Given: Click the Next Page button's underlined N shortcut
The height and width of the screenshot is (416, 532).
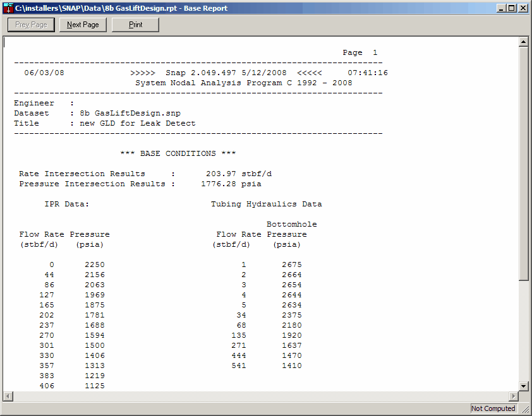Looking at the screenshot, I should pyautogui.click(x=70, y=24).
